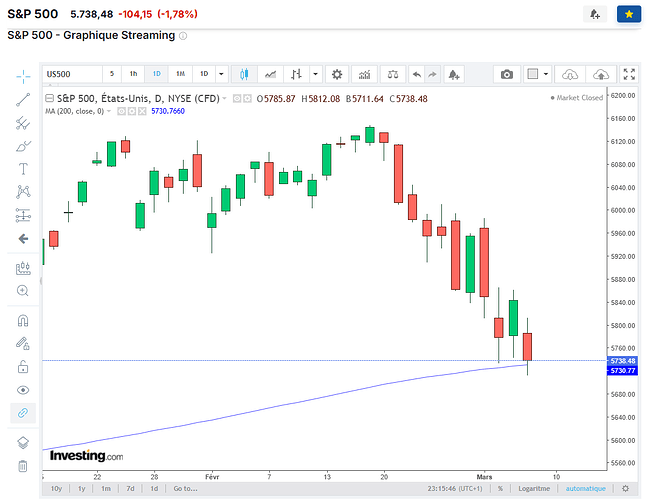Viewport: 658px width, 500px height.
Task: Select candlestick chart style button
Action: [244, 74]
